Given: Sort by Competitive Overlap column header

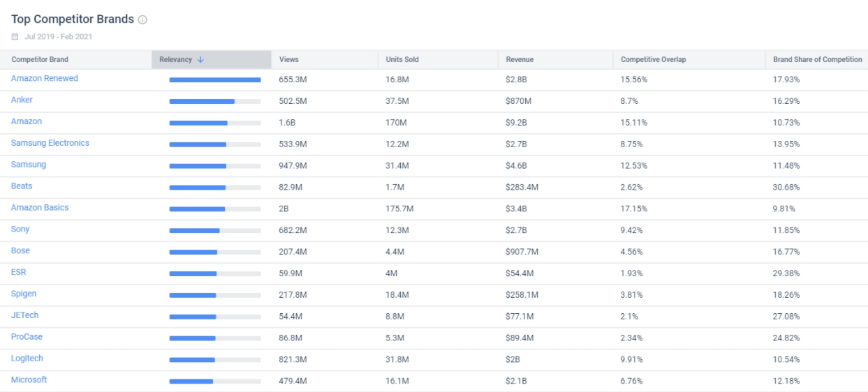Looking at the screenshot, I should (x=653, y=60).
